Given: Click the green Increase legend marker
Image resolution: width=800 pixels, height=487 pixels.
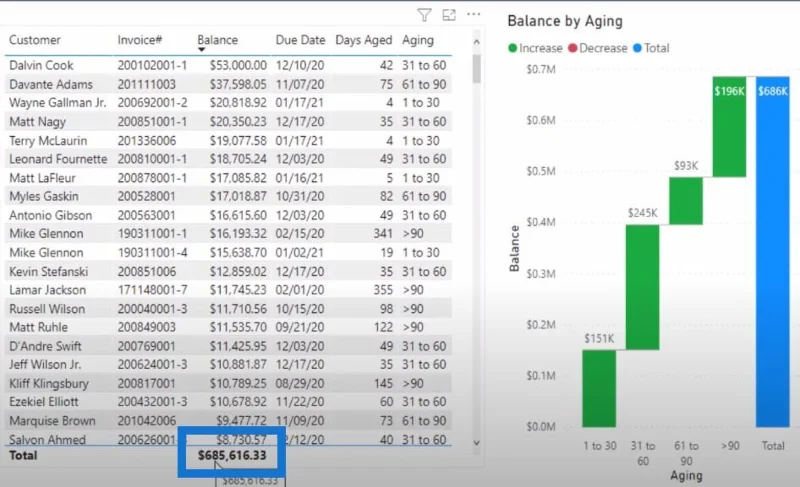Looking at the screenshot, I should pos(513,48).
